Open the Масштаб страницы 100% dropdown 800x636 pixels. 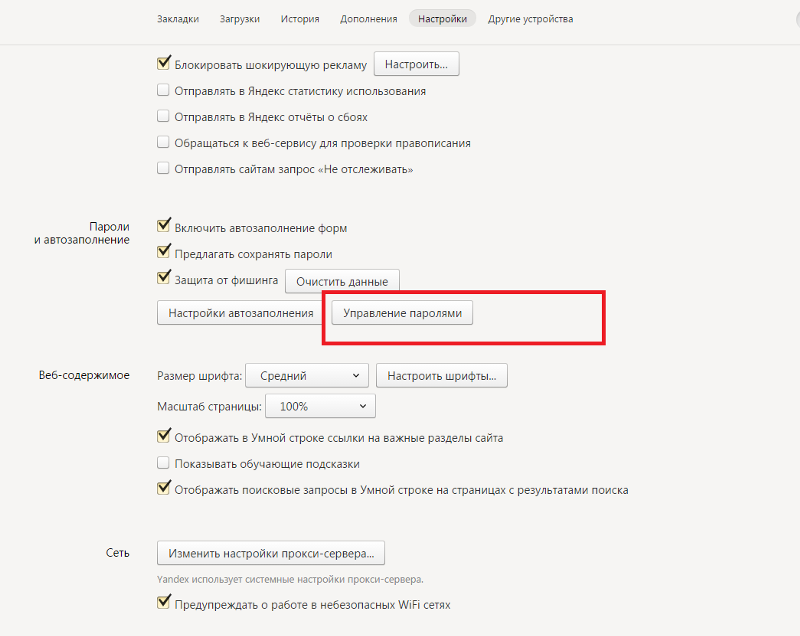click(320, 407)
